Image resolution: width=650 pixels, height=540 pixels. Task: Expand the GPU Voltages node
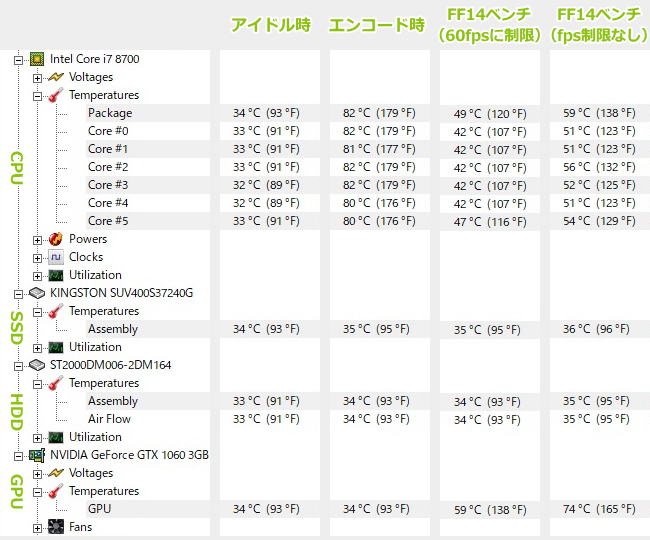pyautogui.click(x=37, y=475)
